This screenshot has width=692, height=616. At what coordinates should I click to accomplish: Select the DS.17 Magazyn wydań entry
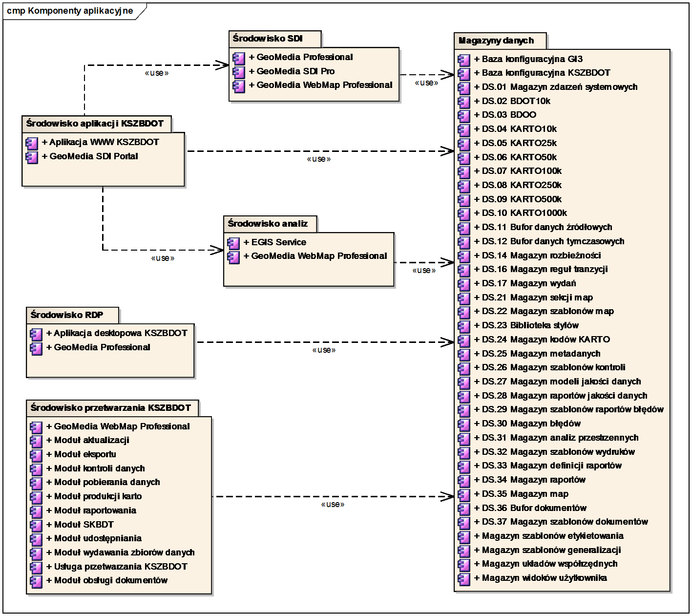pos(524,283)
